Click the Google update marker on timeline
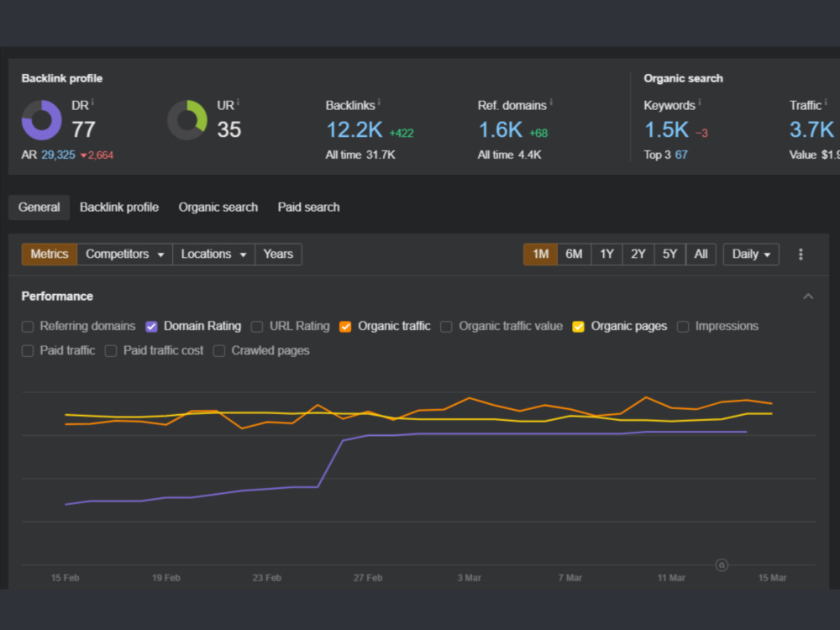Viewport: 840px width, 630px height. (722, 564)
